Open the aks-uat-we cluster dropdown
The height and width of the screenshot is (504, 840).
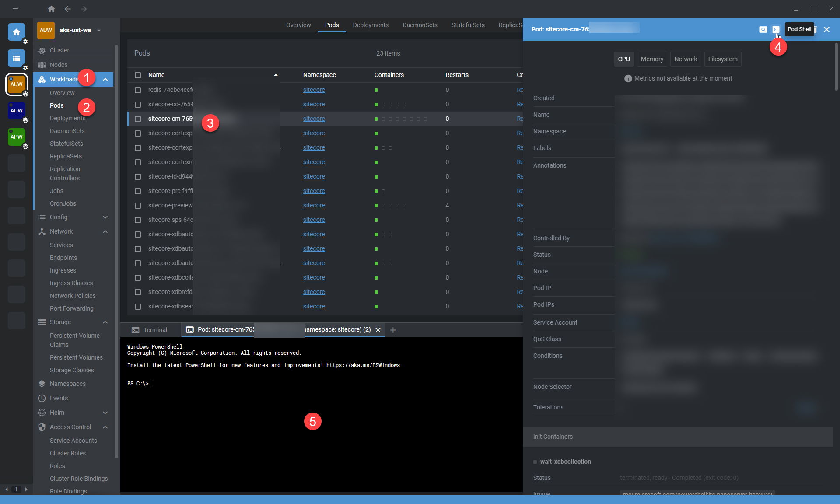[99, 31]
